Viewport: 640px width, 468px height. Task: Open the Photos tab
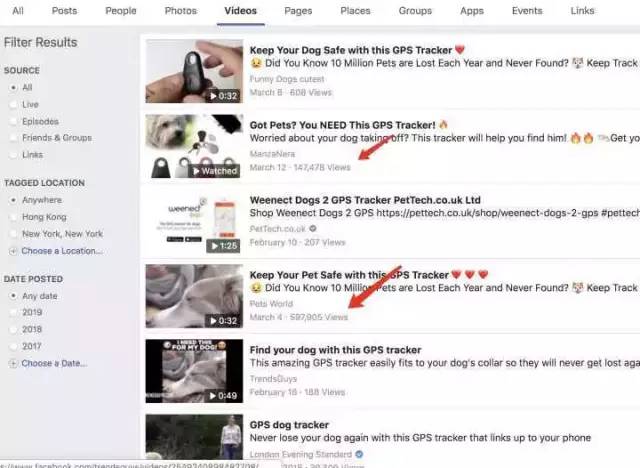(181, 11)
